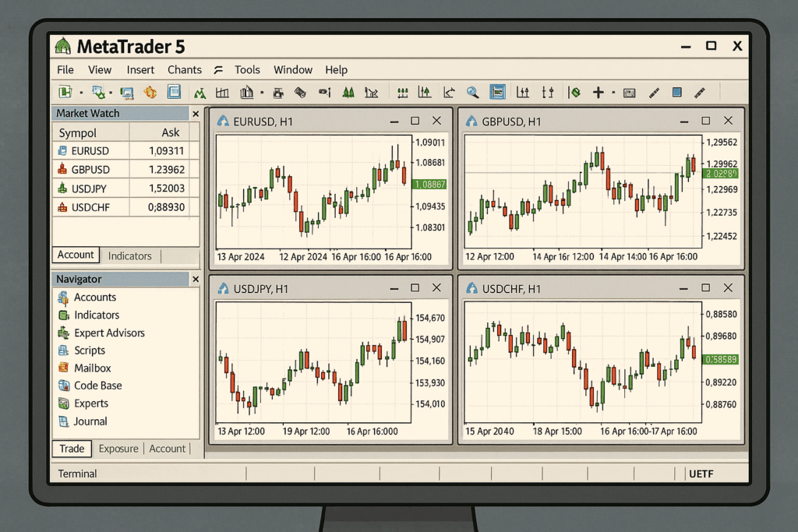Click the vertical line with green tag icon
Viewport: 798px width, 532px height.
[x=574, y=92]
